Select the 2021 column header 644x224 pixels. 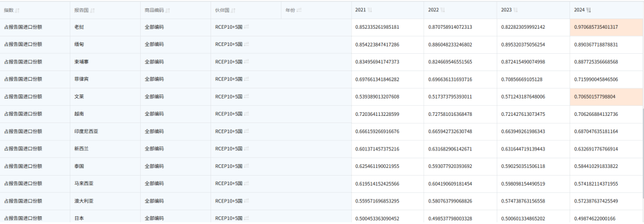[x=388, y=10]
